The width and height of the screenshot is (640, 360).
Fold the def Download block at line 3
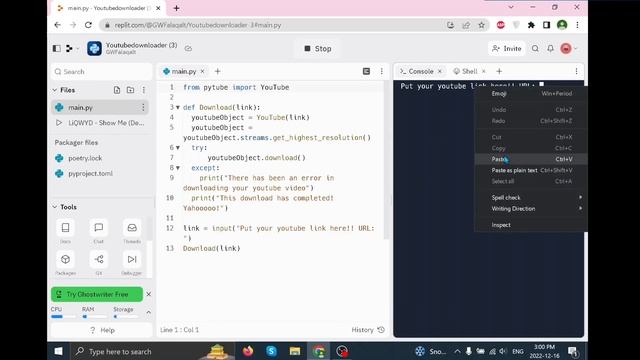click(x=178, y=107)
